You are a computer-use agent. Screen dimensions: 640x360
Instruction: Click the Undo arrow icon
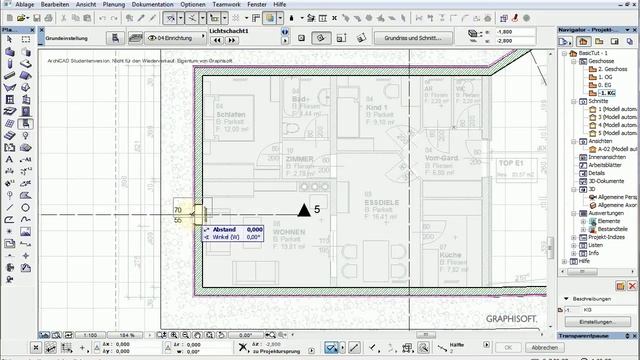[x=102, y=18]
